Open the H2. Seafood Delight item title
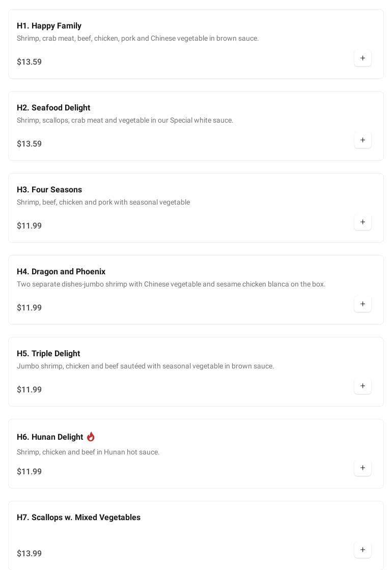392x570 pixels. point(53,108)
